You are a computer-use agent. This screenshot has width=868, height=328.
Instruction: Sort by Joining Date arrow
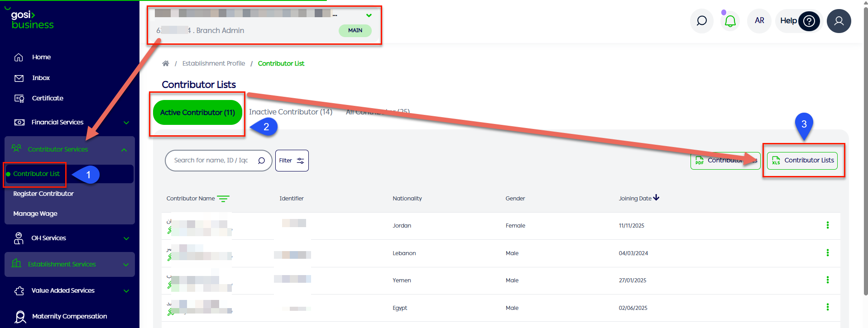[x=656, y=198]
